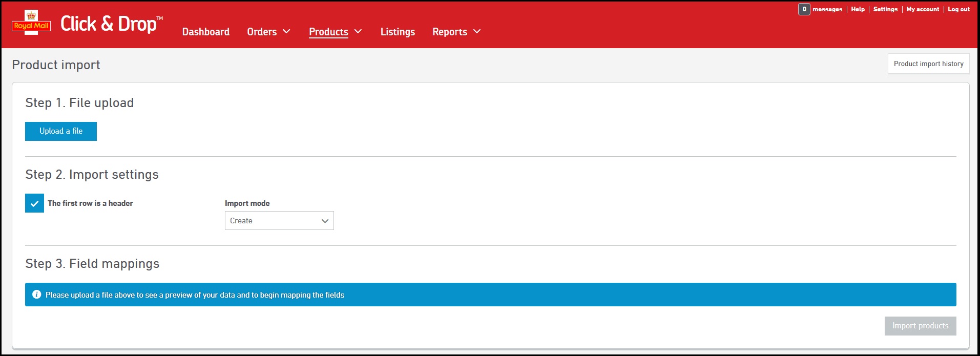Click the upload prompt info banner

pyautogui.click(x=490, y=295)
